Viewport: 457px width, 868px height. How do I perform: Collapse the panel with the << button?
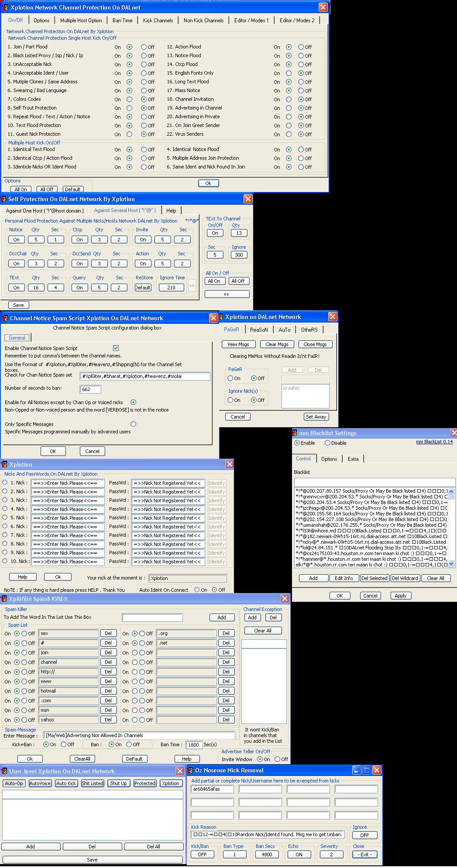227,294
